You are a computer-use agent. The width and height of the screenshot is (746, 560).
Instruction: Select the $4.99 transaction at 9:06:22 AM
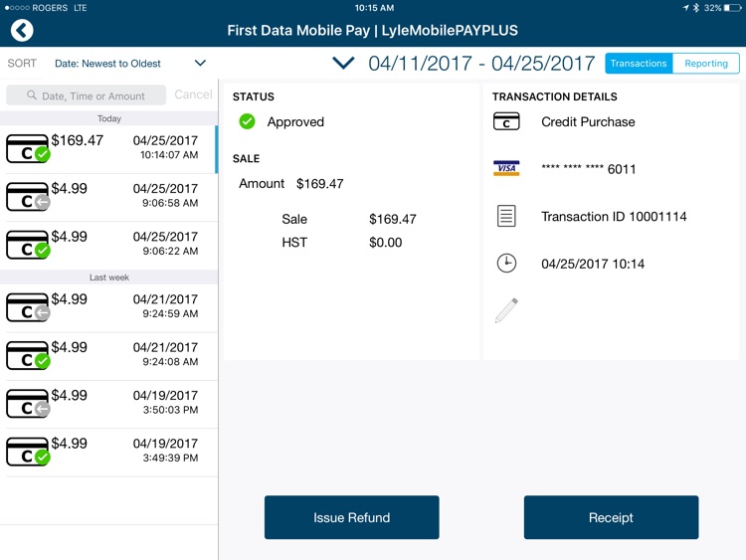(x=109, y=246)
